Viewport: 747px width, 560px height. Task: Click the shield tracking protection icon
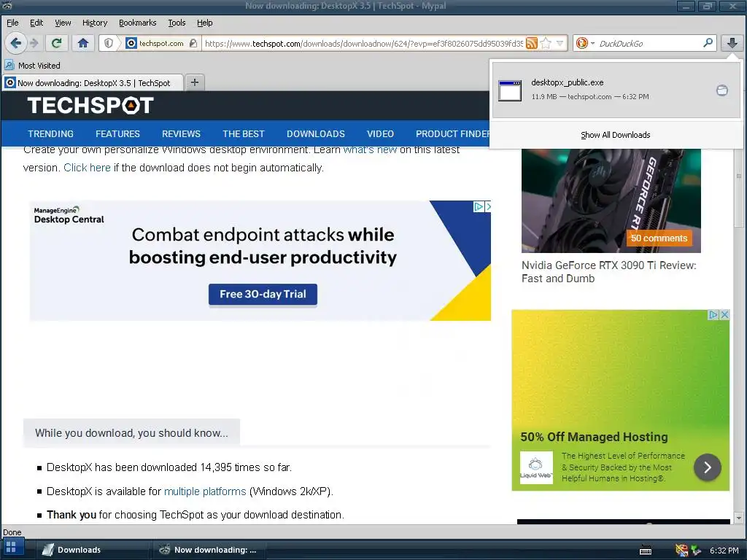tap(109, 43)
